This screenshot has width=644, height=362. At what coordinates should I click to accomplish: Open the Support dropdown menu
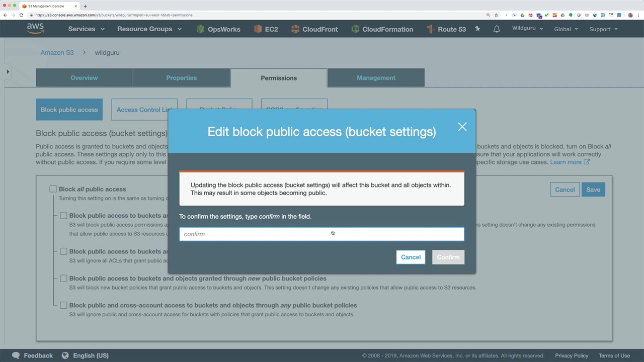(x=603, y=29)
